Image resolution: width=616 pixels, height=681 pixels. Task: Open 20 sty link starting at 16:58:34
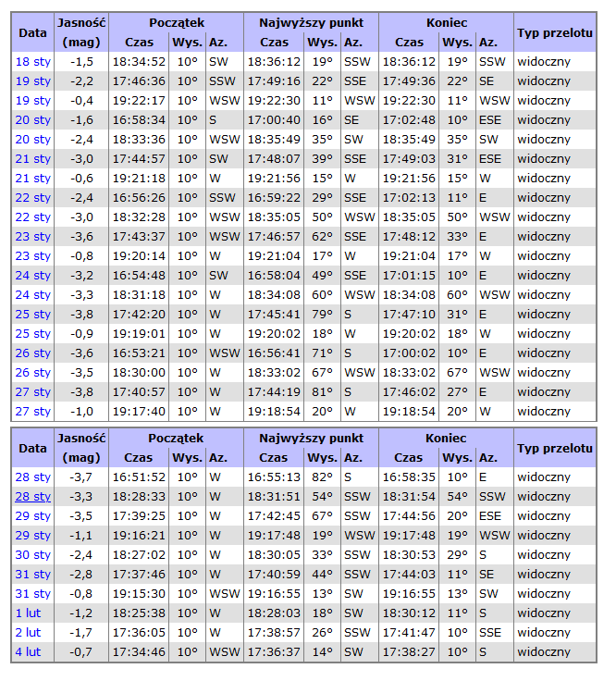pos(33,120)
